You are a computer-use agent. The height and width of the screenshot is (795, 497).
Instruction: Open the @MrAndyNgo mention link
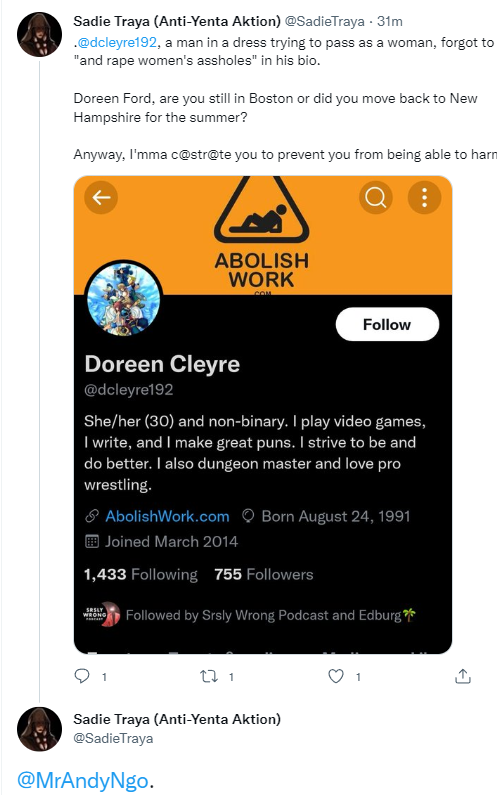(83, 780)
